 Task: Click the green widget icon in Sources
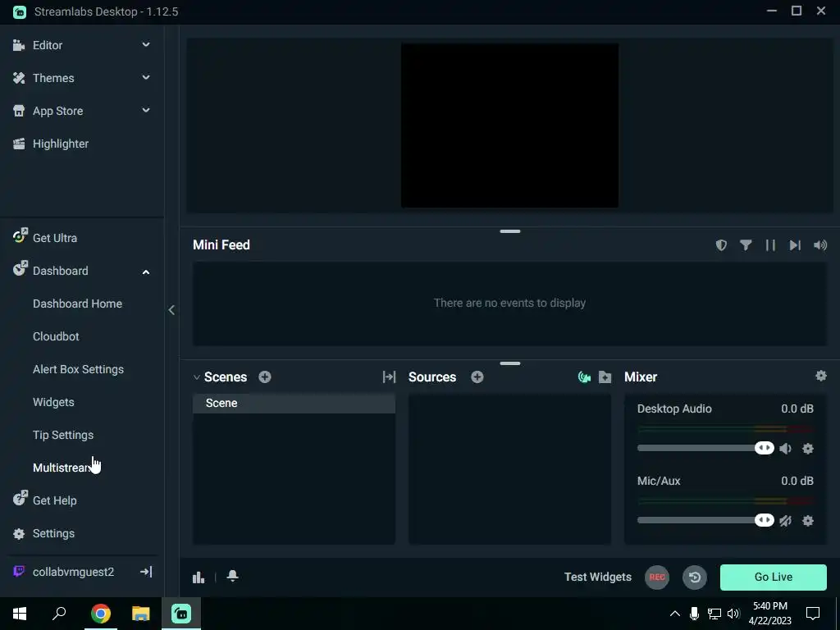tap(584, 377)
